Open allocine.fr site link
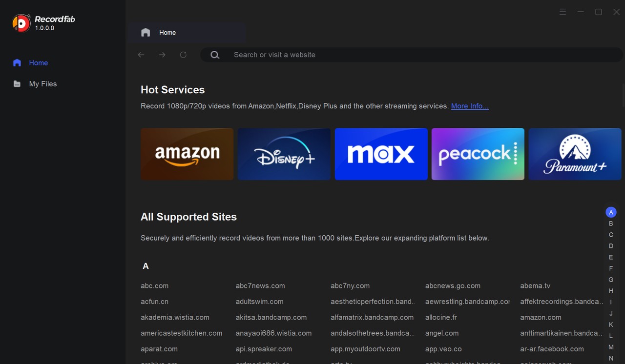The height and width of the screenshot is (364, 625). [x=441, y=317]
